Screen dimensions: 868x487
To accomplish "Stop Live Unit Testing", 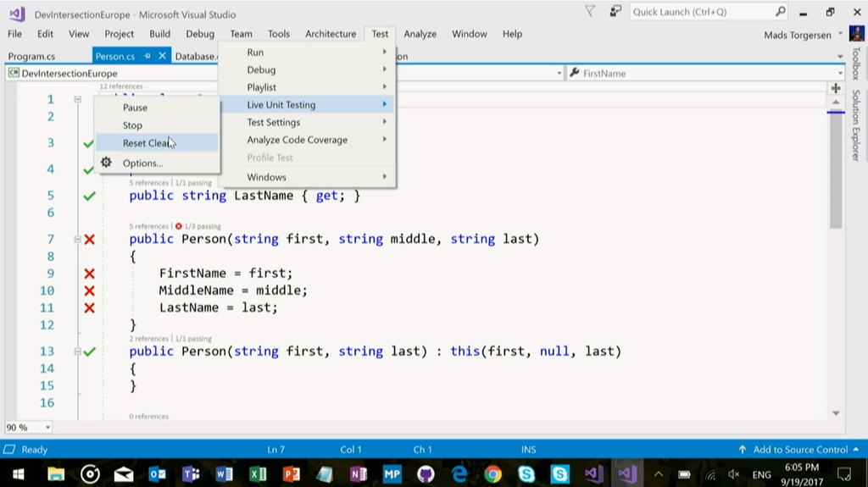I will 157,125.
